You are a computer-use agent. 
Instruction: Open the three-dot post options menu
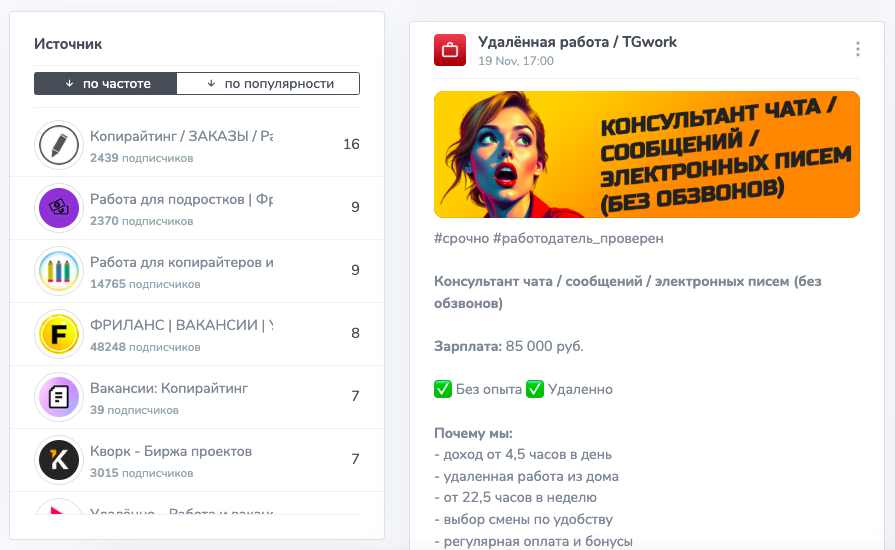[857, 49]
